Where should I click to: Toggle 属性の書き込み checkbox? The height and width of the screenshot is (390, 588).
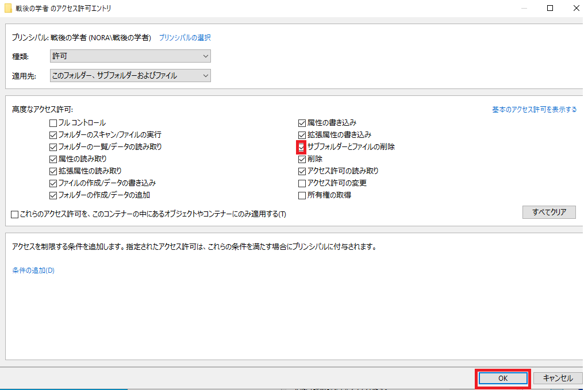[302, 123]
